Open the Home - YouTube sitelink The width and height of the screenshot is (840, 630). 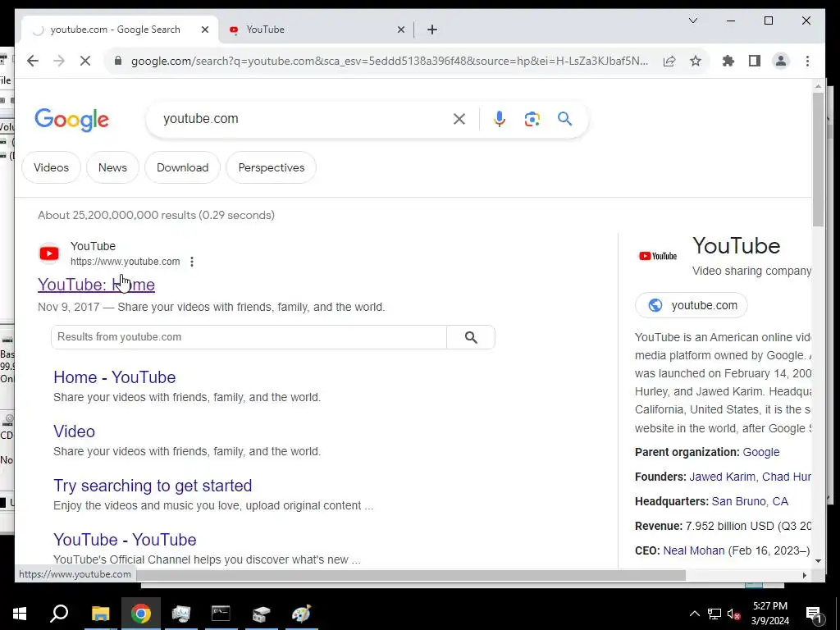(115, 377)
